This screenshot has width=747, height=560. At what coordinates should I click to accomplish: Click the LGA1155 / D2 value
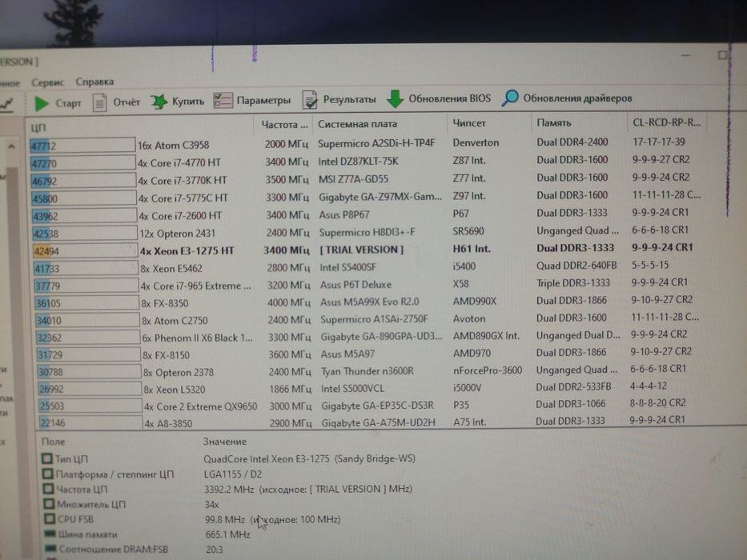(233, 474)
